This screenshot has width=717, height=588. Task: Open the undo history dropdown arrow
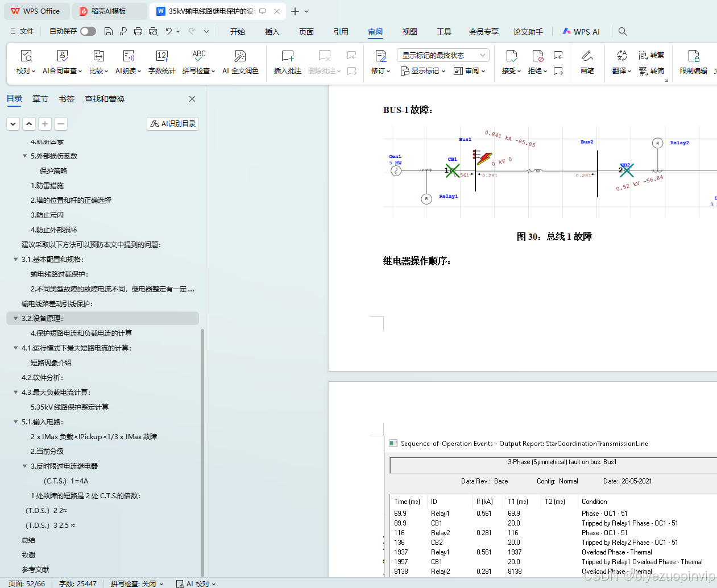(x=178, y=31)
